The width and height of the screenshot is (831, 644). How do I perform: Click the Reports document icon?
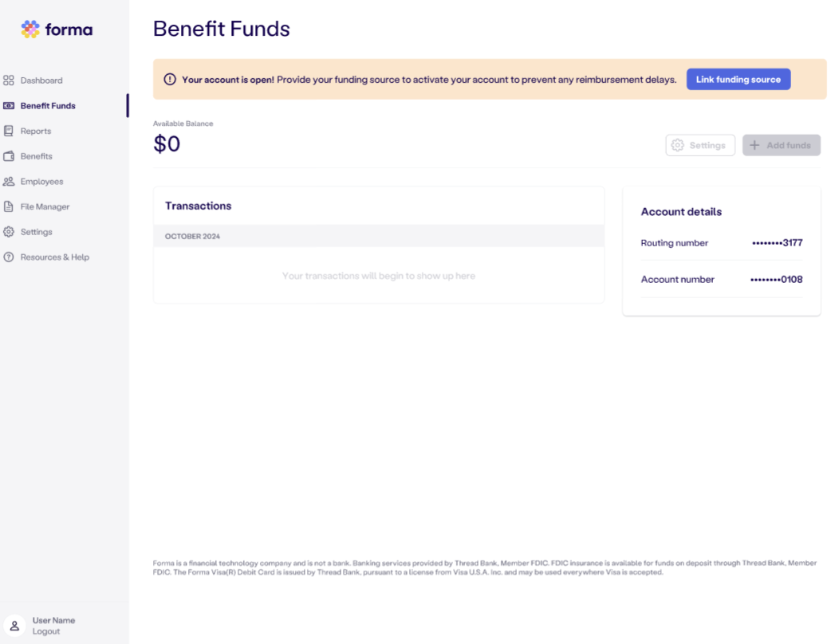click(x=9, y=131)
